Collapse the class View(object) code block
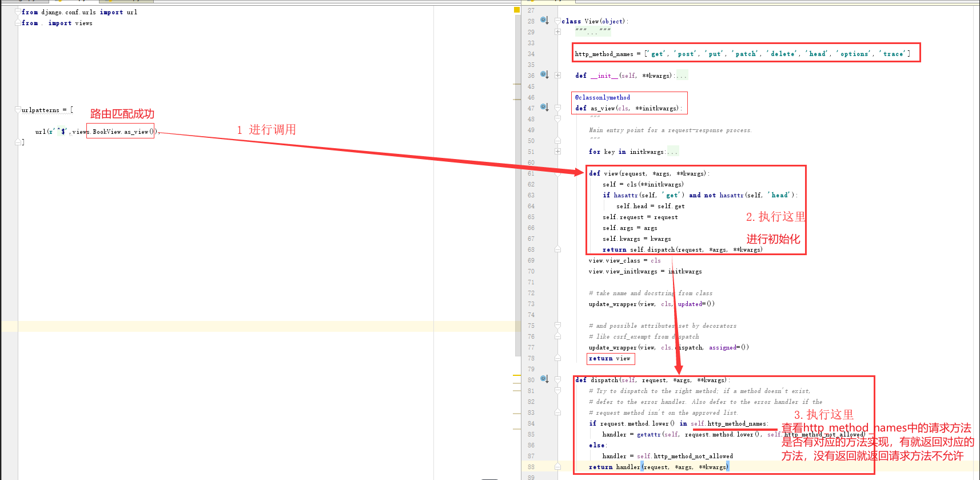The height and width of the screenshot is (480, 980). pos(557,21)
